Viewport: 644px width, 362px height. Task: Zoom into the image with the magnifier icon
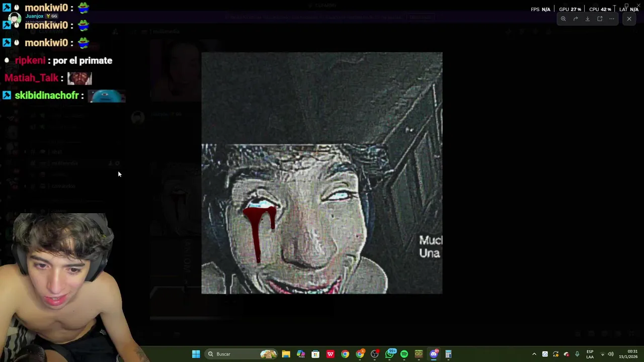(x=563, y=19)
